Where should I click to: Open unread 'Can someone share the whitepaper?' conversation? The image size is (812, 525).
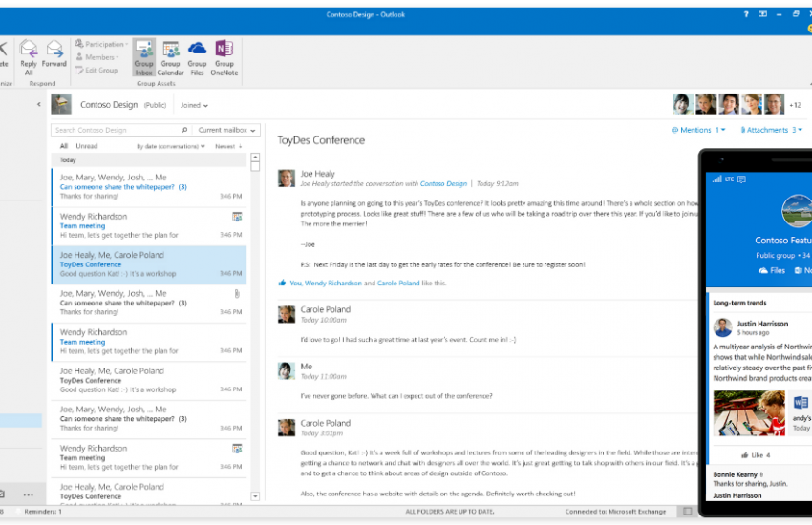tap(149, 187)
